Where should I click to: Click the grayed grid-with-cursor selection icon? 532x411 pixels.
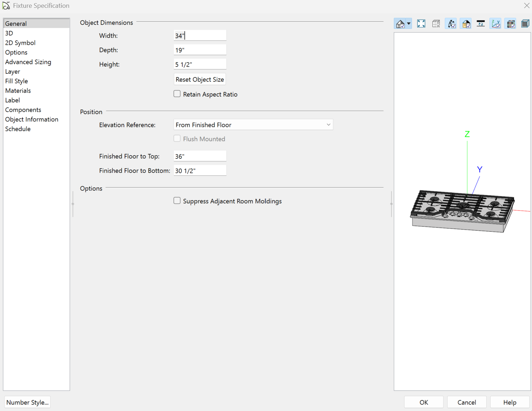point(436,24)
